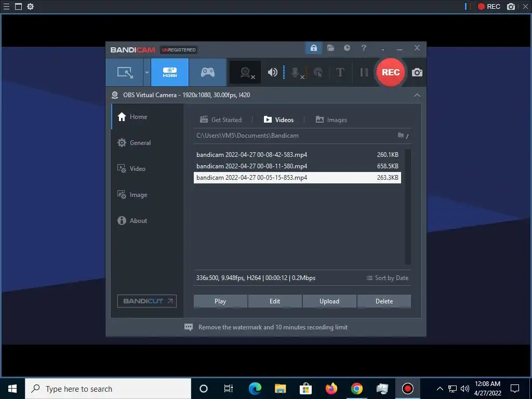Toggle the speaker sound icon
The height and width of the screenshot is (399, 532).
pos(272,72)
